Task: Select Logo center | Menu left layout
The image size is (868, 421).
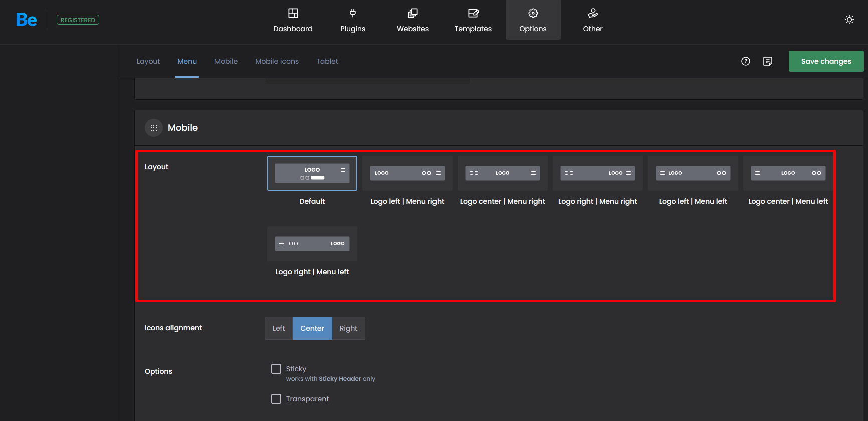Action: [788, 173]
